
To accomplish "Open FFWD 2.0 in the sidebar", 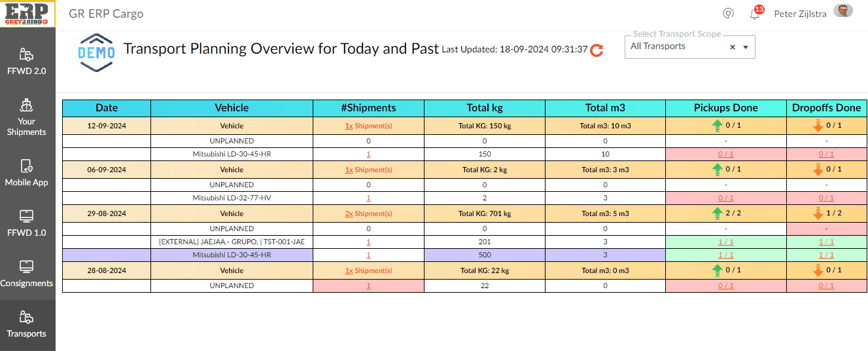I will coord(27,62).
